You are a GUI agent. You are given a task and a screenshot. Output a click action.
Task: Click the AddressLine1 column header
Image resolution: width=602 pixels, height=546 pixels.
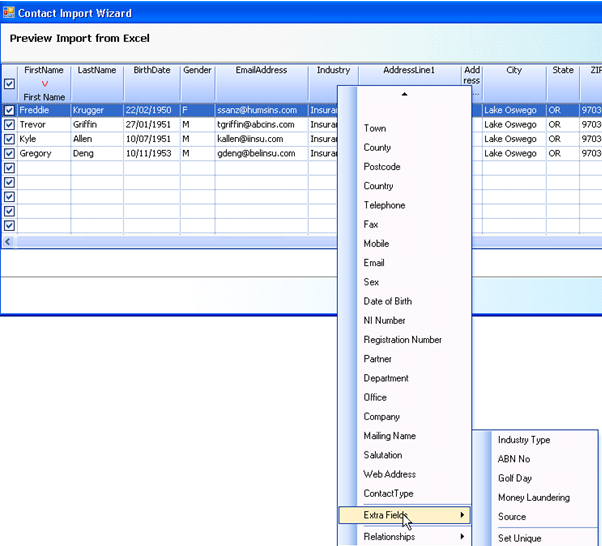click(x=409, y=75)
